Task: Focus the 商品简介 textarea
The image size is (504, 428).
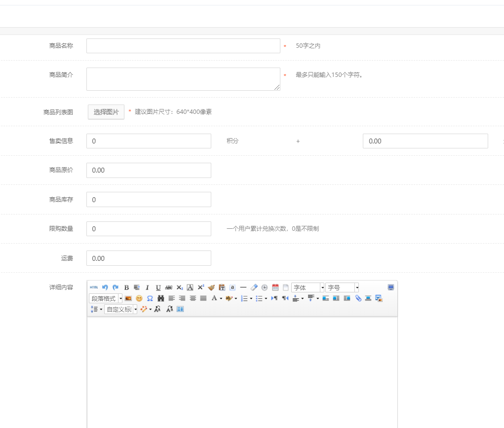Action: pyautogui.click(x=183, y=79)
